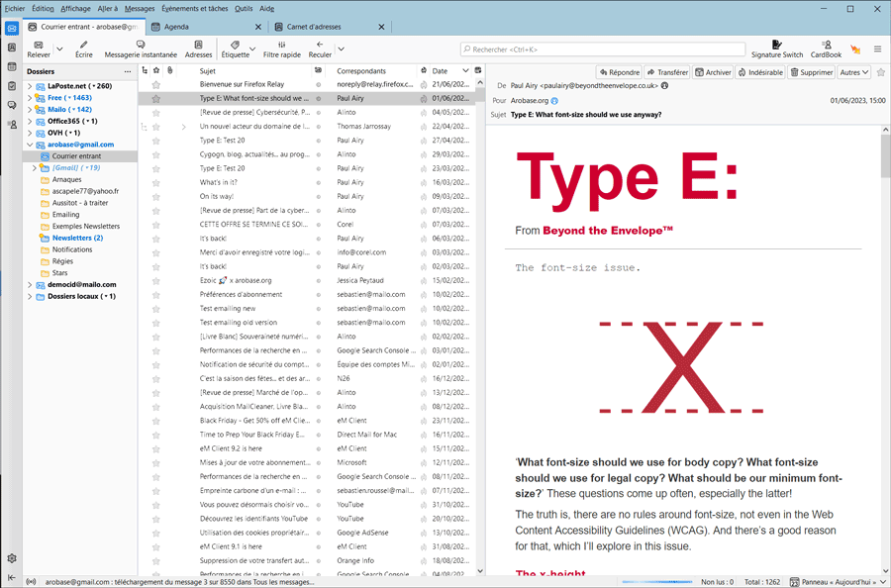
Task: Open the Dossiers pane options menu
Action: pos(128,71)
